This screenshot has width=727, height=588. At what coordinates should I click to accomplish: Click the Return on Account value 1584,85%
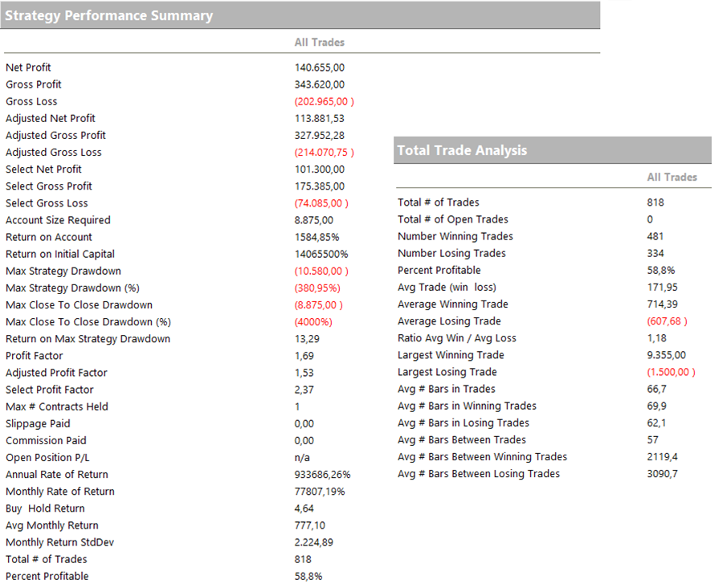point(317,237)
